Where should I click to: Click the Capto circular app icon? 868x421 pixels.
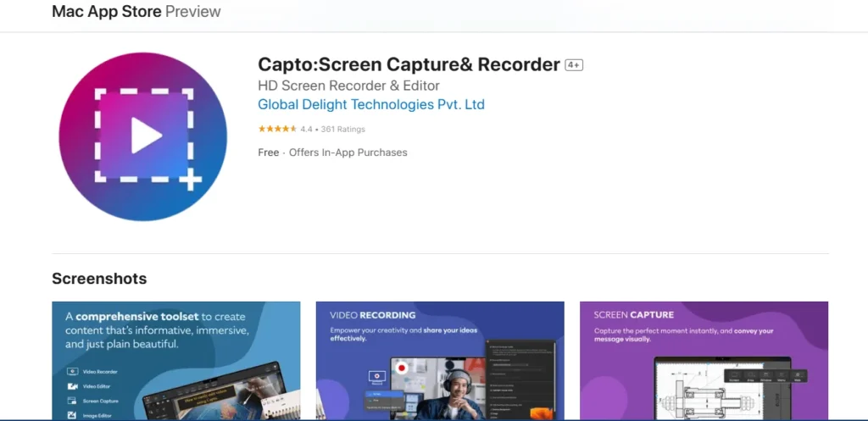tap(142, 136)
